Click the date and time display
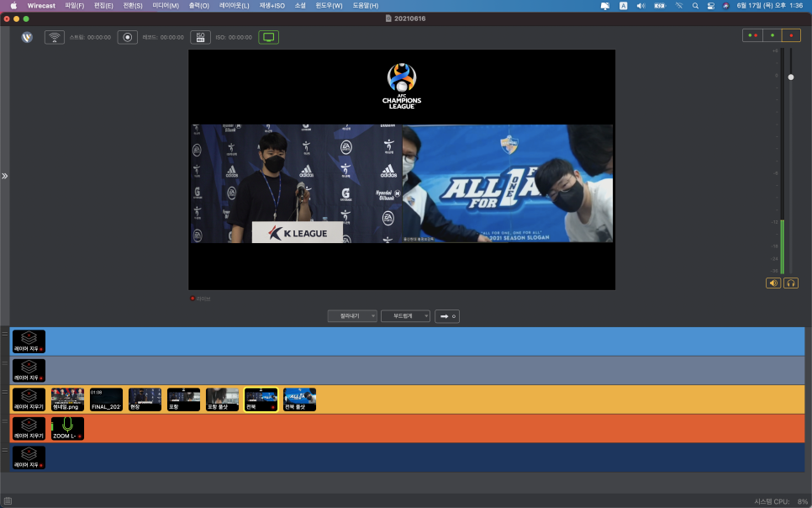812x508 pixels. pos(769,6)
